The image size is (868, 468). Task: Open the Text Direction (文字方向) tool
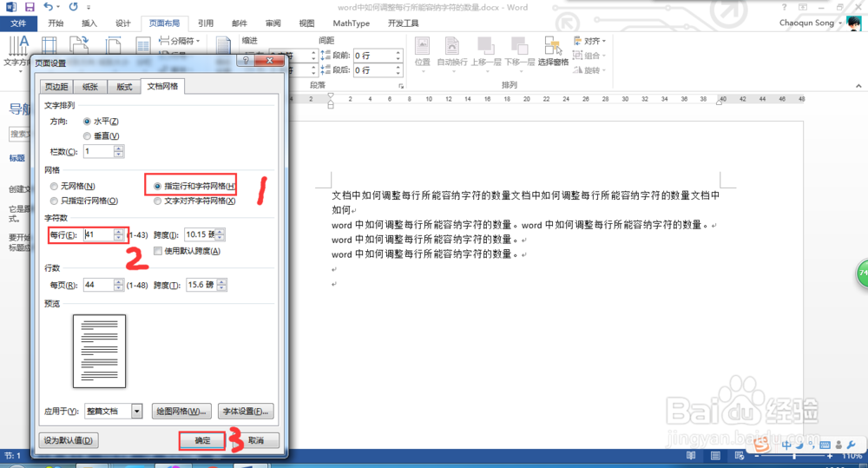(16, 53)
